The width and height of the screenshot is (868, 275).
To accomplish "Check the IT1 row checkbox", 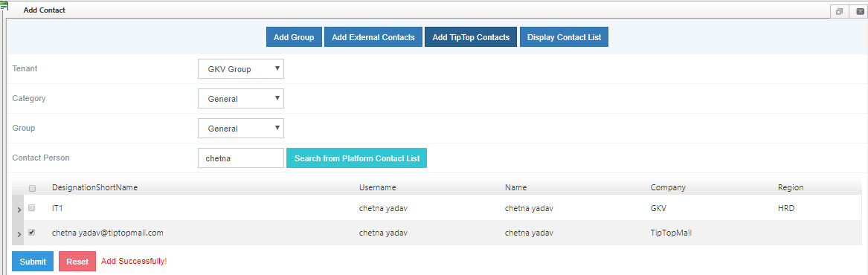I will 31,208.
